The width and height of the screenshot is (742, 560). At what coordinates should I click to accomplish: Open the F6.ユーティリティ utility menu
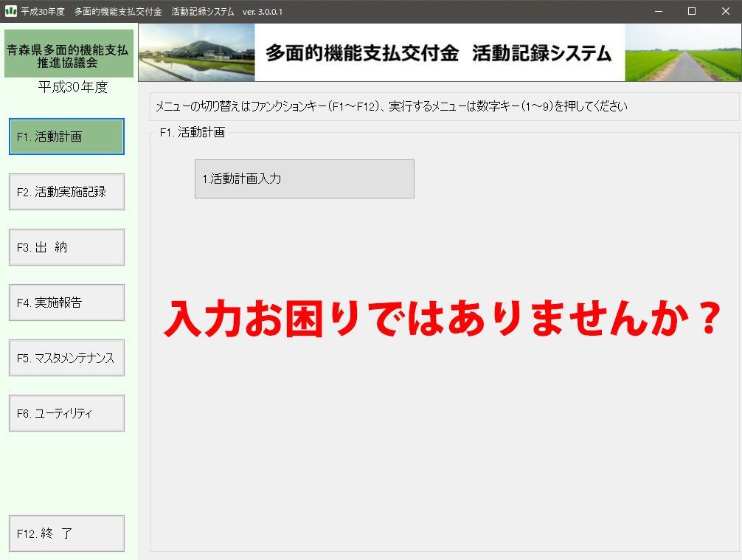tap(66, 412)
